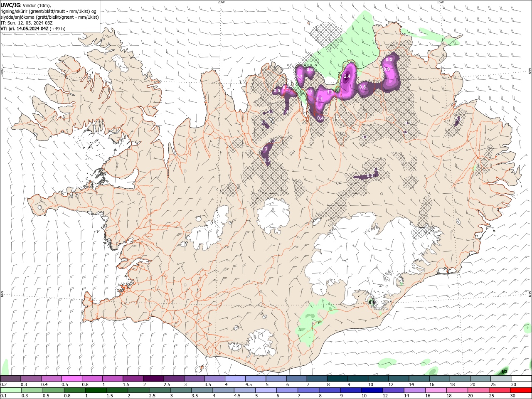
Task: Click the white upper-row swatch at 30
Action: click(521, 379)
